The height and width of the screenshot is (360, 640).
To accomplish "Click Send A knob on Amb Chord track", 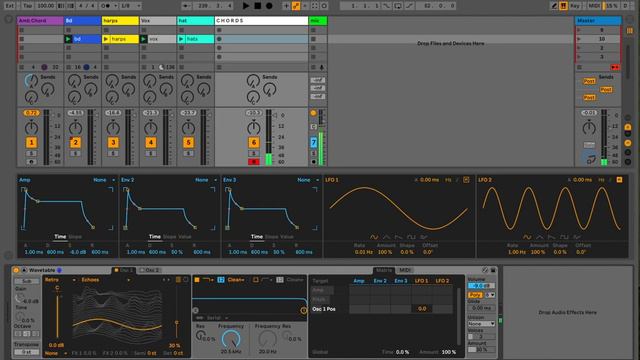I will click(31, 81).
